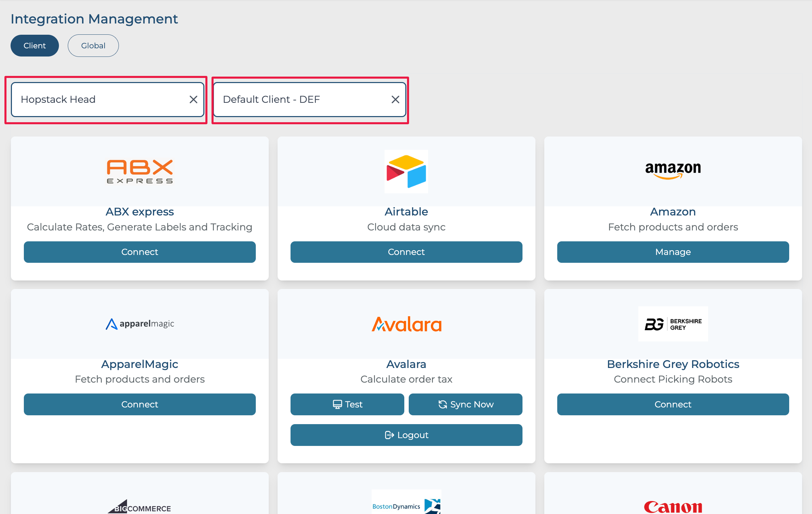
Task: Switch to the Global tab
Action: click(93, 46)
